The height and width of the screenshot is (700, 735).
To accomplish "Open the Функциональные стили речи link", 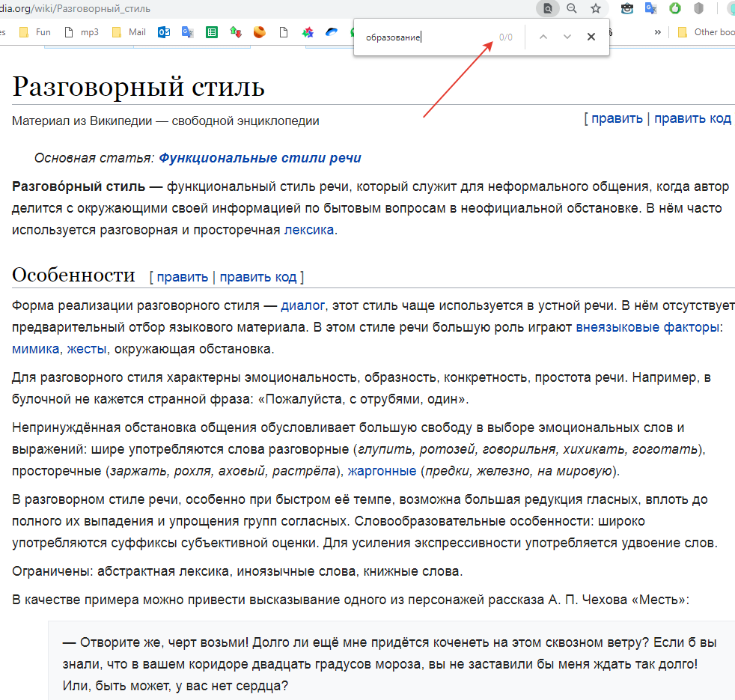I will click(x=260, y=158).
